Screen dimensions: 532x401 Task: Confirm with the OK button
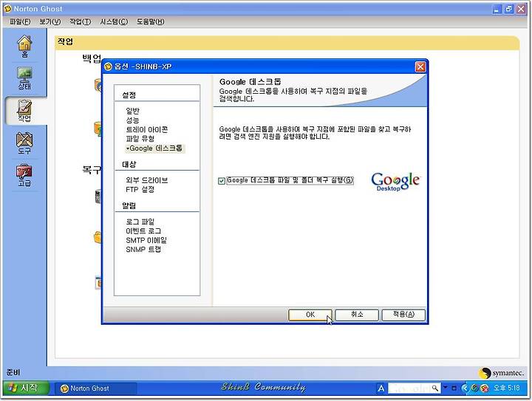tap(310, 315)
